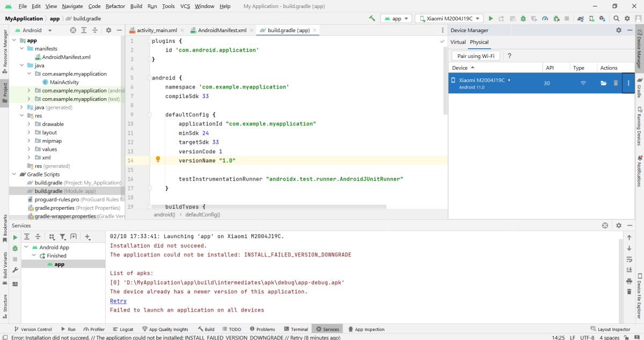Open the Logcat tool window button
This screenshot has width=644, height=340.
(123, 329)
